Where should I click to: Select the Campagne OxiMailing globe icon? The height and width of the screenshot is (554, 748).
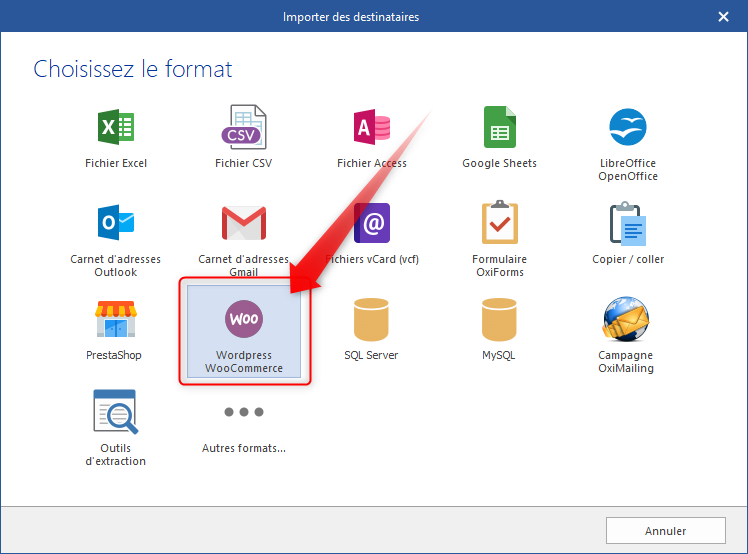[x=626, y=319]
